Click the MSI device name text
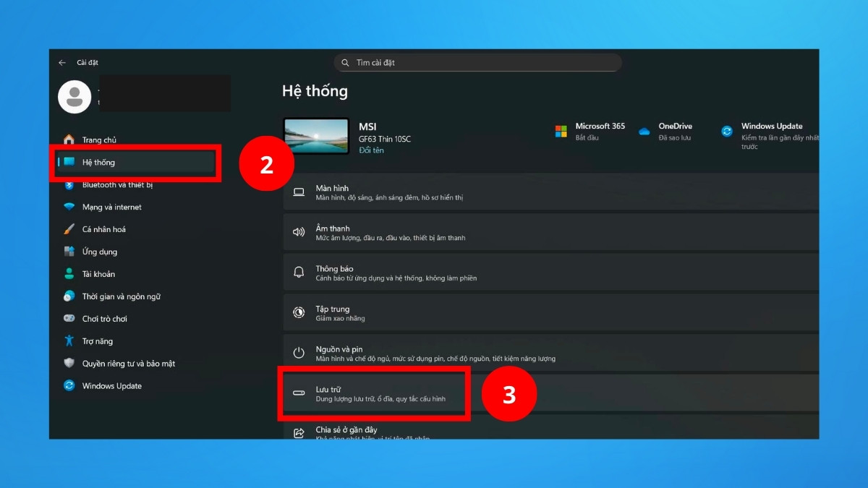The width and height of the screenshot is (868, 488). [367, 127]
